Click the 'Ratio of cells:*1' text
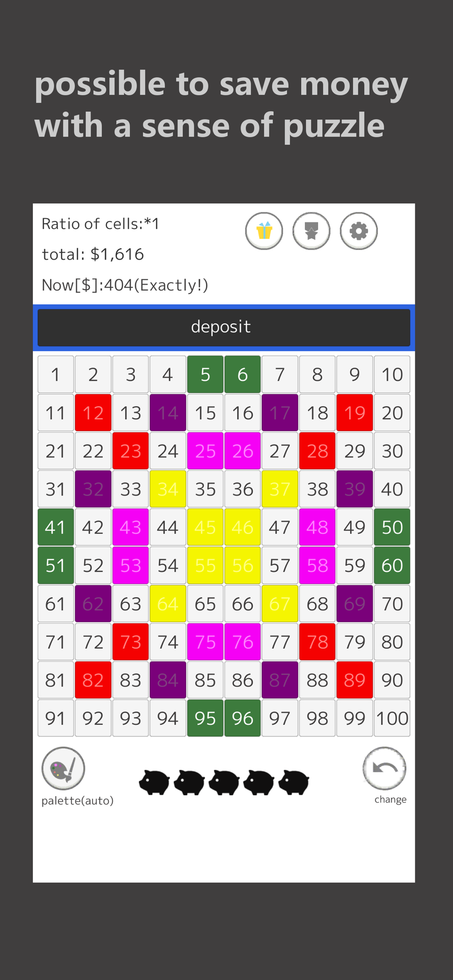453x980 pixels. point(101,224)
